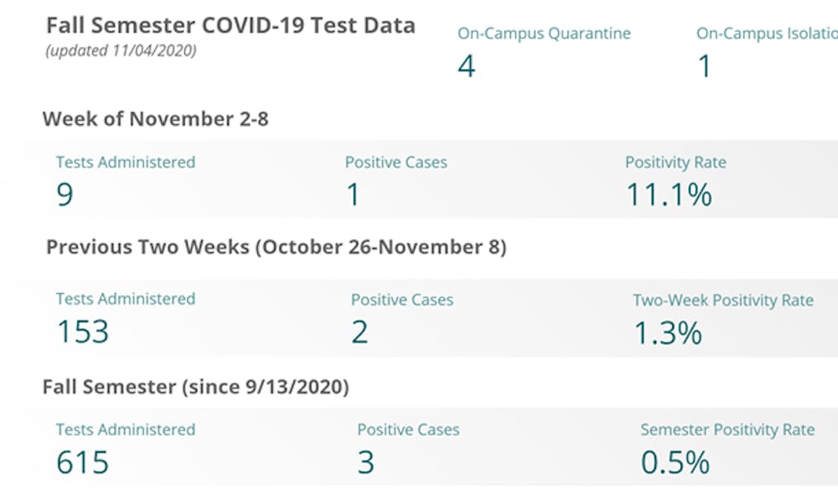This screenshot has width=838, height=504.
Task: Click the Fall Semester COVID-19 Test Data title
Action: click(x=230, y=25)
